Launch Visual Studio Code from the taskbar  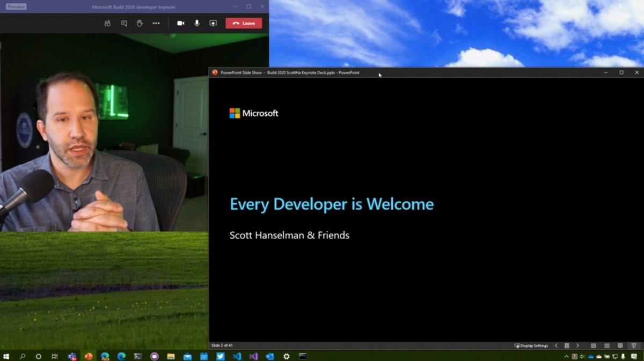point(238,356)
